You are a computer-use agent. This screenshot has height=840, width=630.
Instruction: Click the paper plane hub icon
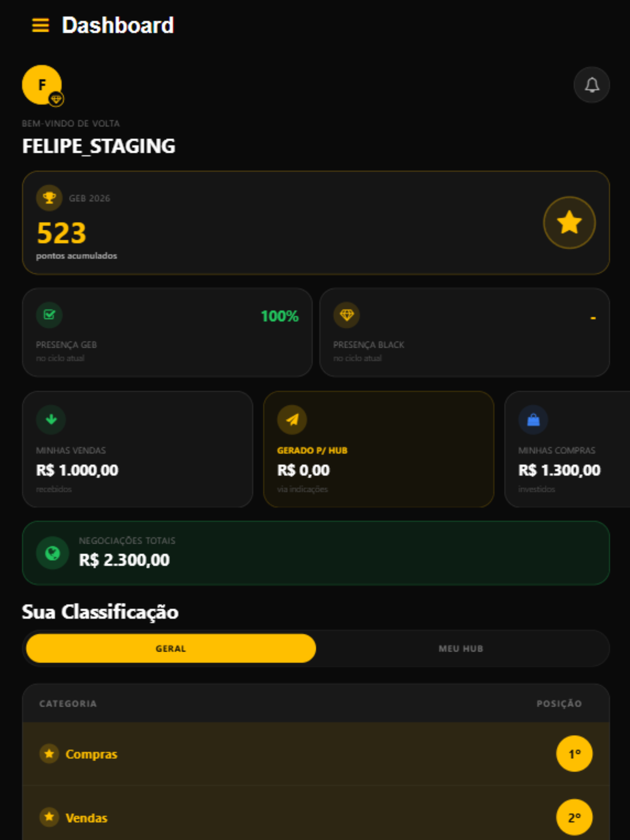coord(292,420)
